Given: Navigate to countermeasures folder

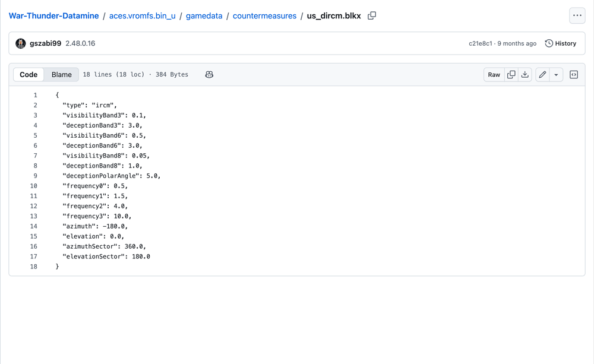Looking at the screenshot, I should click(264, 16).
